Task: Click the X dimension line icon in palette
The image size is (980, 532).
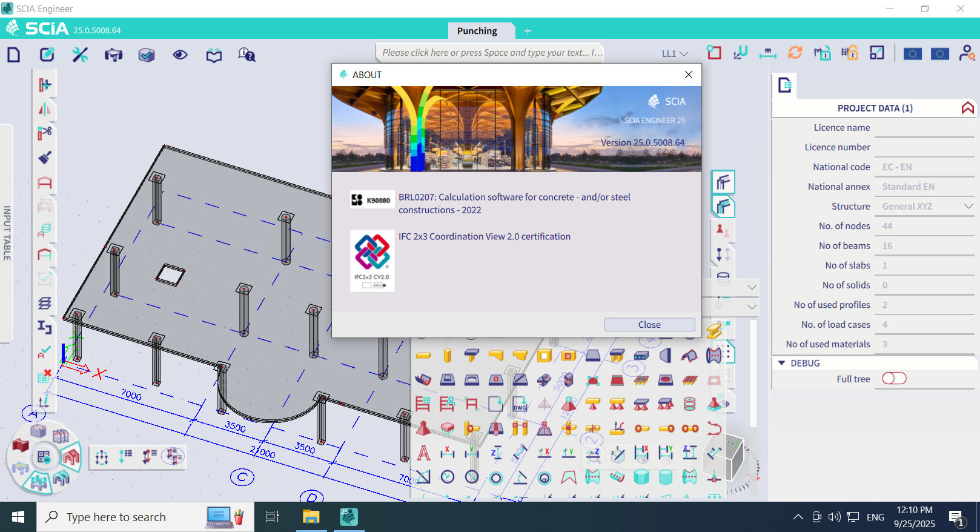Action: point(448,453)
